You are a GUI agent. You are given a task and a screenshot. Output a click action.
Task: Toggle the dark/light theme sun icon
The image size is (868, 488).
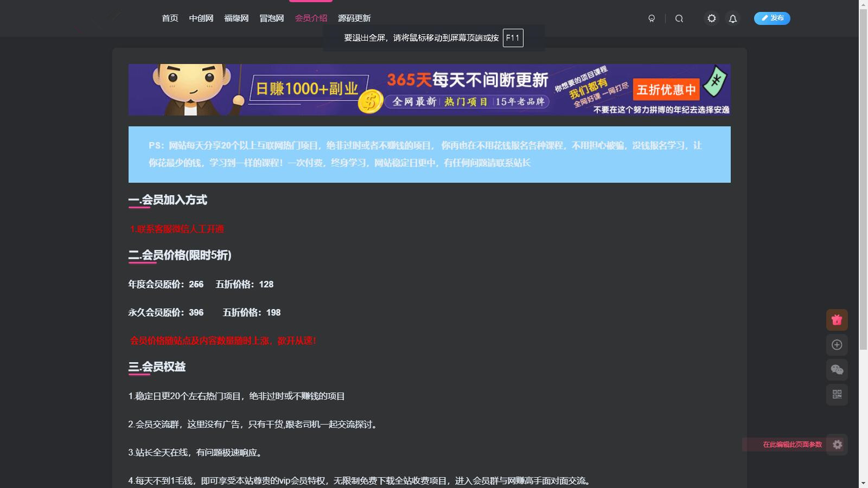click(x=711, y=18)
